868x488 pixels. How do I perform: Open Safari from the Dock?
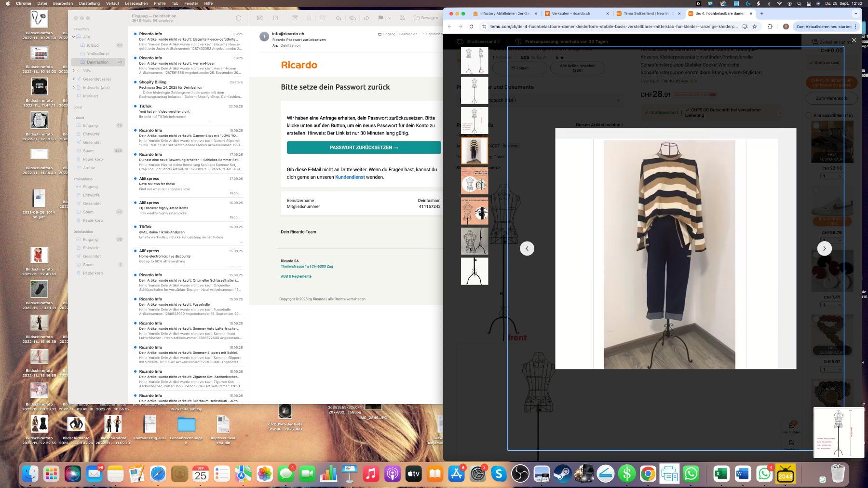click(x=158, y=474)
